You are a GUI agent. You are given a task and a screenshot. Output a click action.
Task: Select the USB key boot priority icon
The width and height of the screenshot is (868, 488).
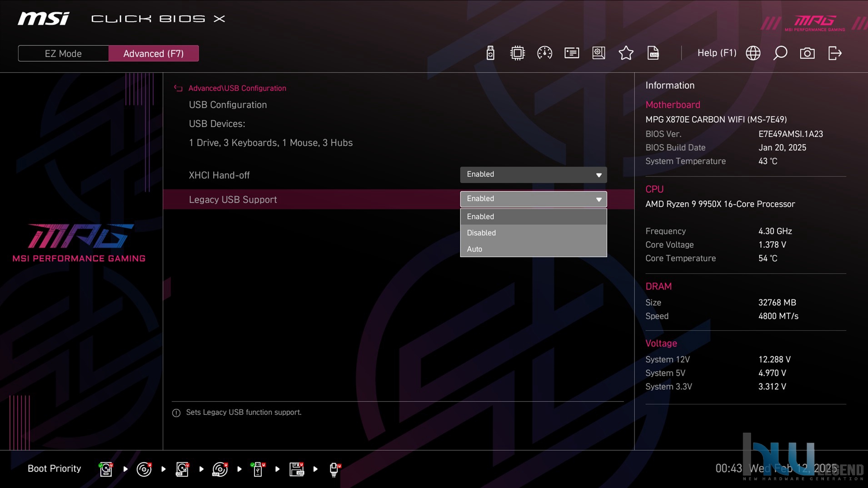coord(258,469)
